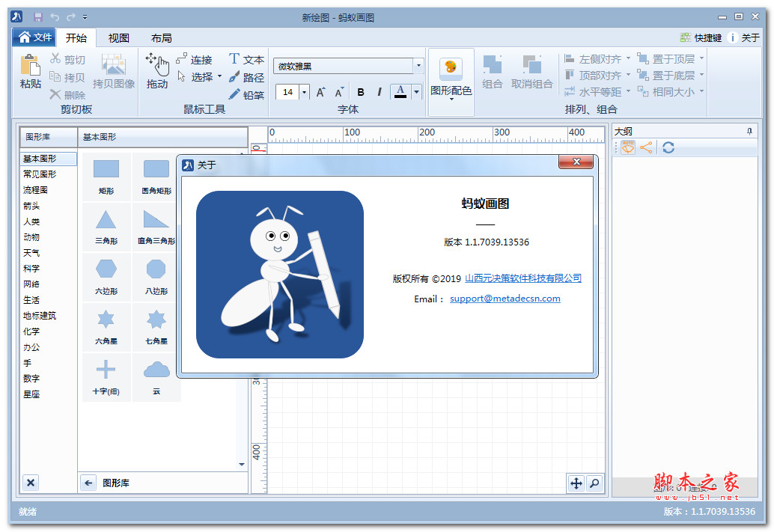Click the back arrow beside 图形库
This screenshot has height=532, width=774.
click(88, 483)
